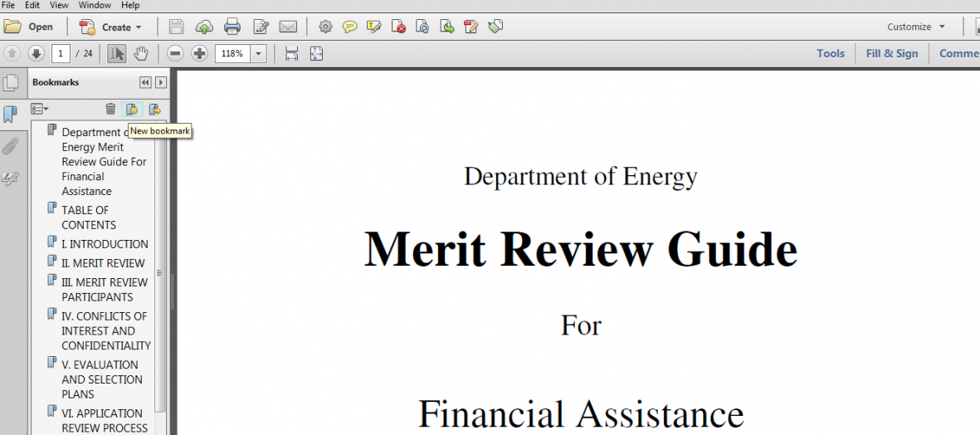This screenshot has width=980, height=435.
Task: Open the Fill & Sign pane
Action: [892, 54]
